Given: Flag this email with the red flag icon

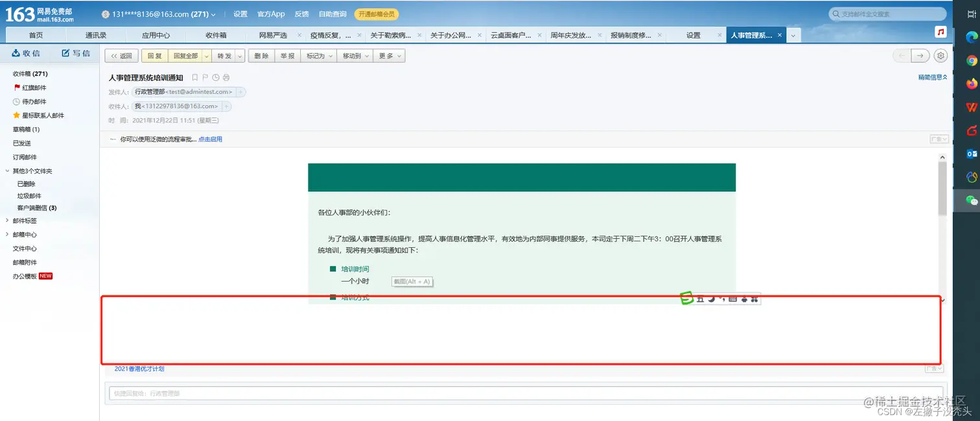Looking at the screenshot, I should coord(205,77).
